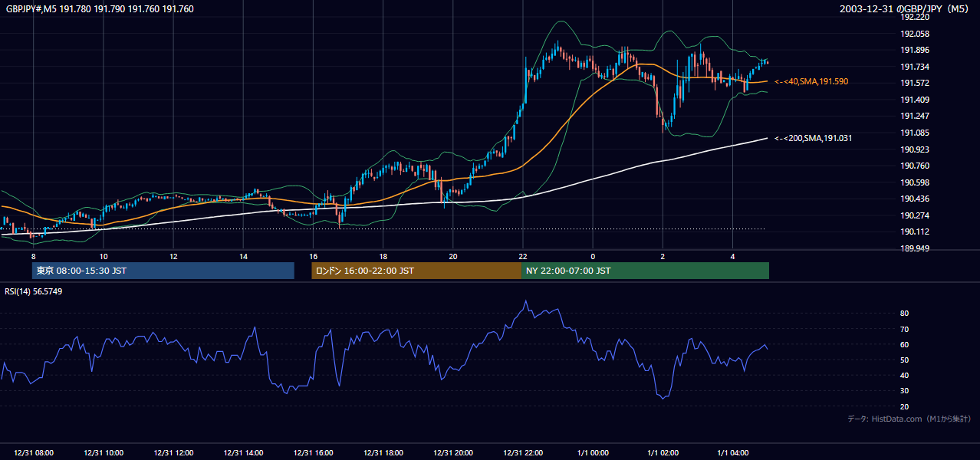Image resolution: width=980 pixels, height=460 pixels.
Task: Click price axis value 190.760
Action: 915,166
